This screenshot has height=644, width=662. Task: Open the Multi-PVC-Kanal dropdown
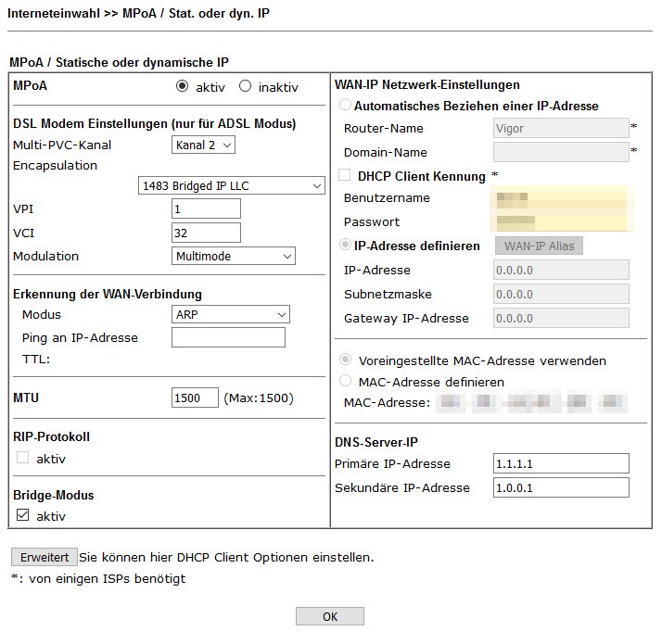(x=204, y=145)
